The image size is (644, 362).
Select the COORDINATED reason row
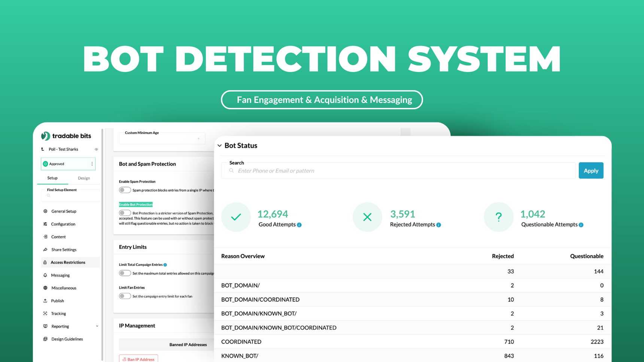coord(412,342)
